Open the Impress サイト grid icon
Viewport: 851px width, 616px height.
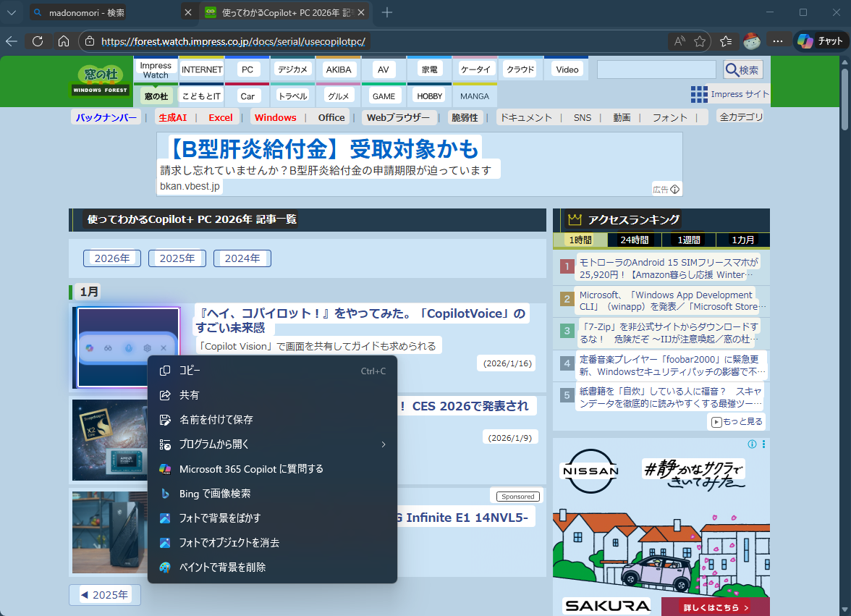(x=699, y=94)
